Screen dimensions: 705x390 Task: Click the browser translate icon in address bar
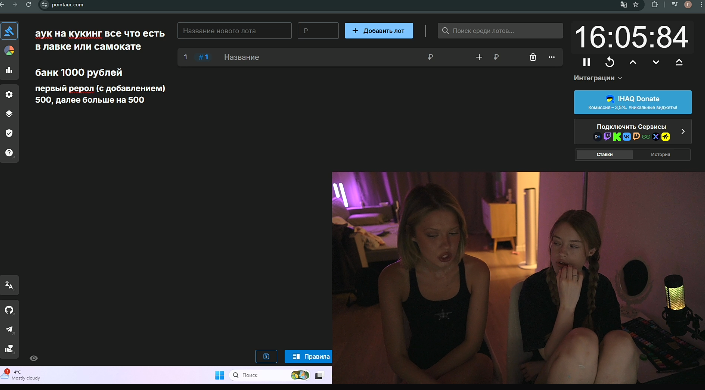[624, 4]
